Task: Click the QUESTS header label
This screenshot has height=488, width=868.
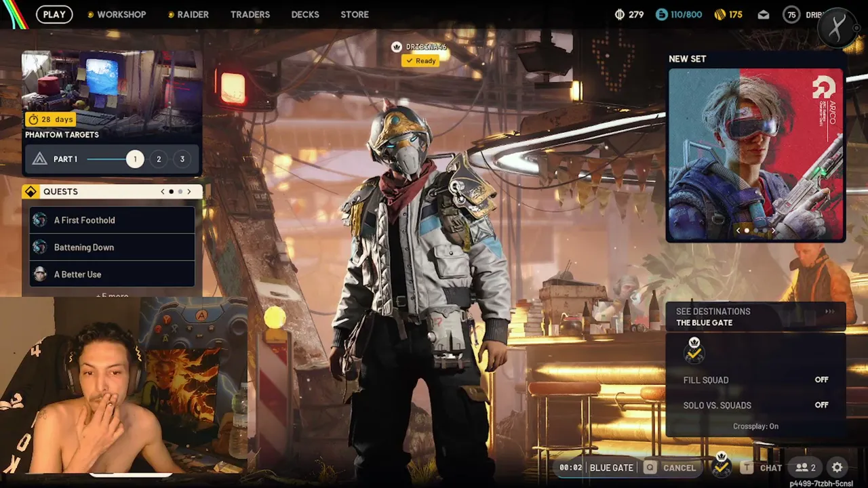Action: click(60, 192)
